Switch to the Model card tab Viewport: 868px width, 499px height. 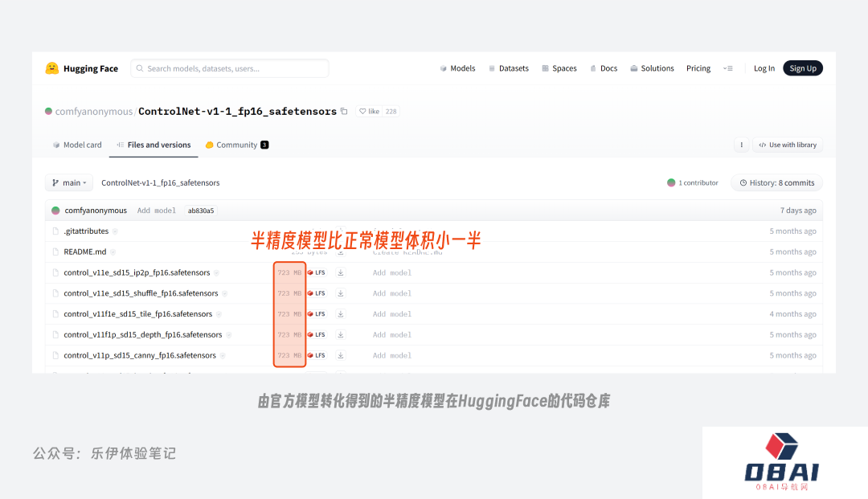(77, 145)
